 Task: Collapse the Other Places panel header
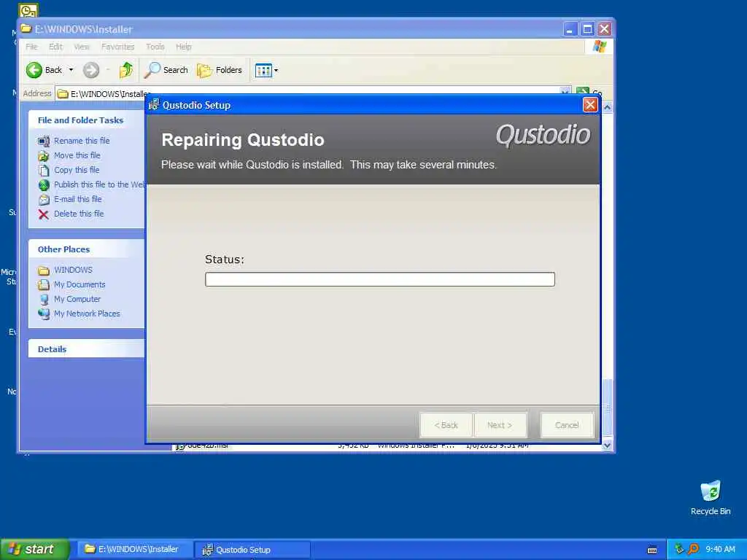click(87, 249)
